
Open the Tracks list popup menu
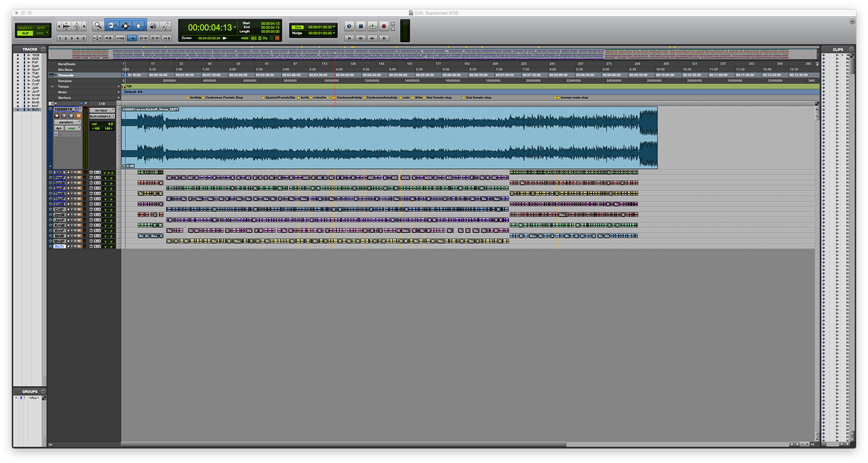tap(43, 49)
